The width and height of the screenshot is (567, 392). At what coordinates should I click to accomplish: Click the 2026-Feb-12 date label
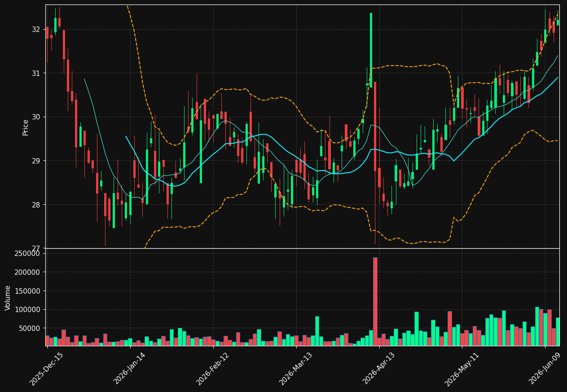pyautogui.click(x=213, y=369)
